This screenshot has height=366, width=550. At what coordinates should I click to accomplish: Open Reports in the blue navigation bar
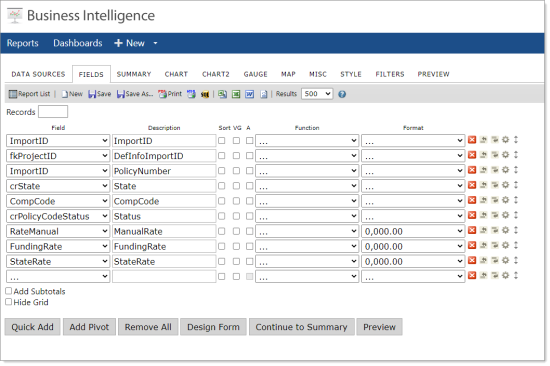pos(22,43)
